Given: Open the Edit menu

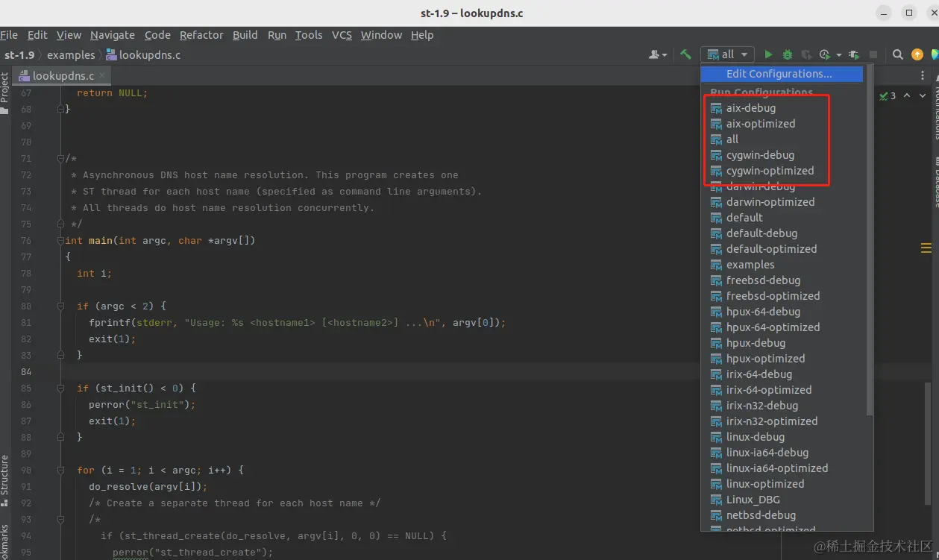Looking at the screenshot, I should (37, 35).
